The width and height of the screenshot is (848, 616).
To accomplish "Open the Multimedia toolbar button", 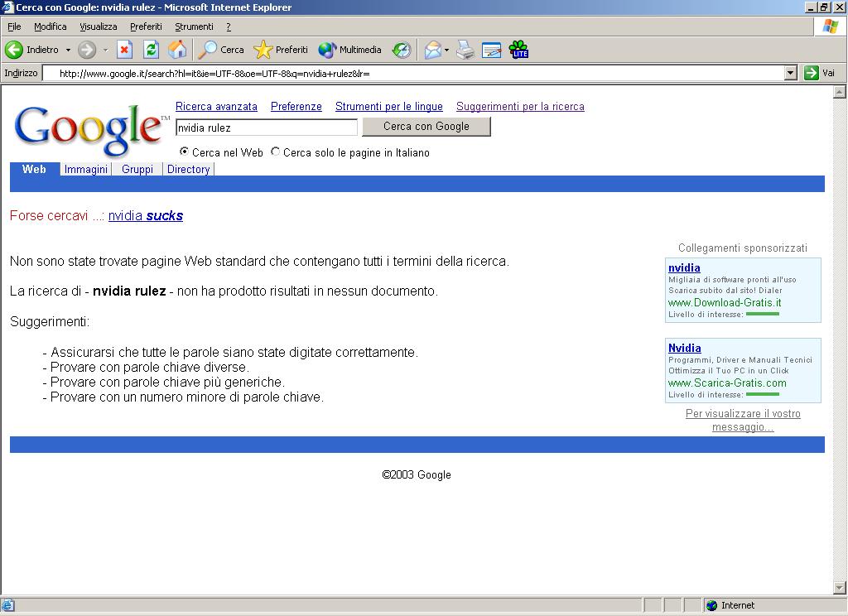I will click(350, 50).
